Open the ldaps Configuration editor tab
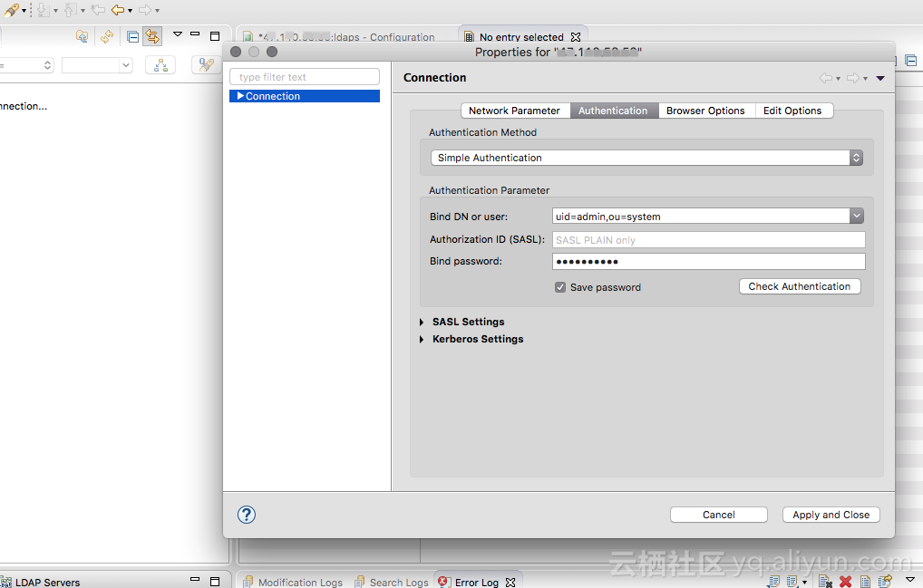 (x=346, y=37)
